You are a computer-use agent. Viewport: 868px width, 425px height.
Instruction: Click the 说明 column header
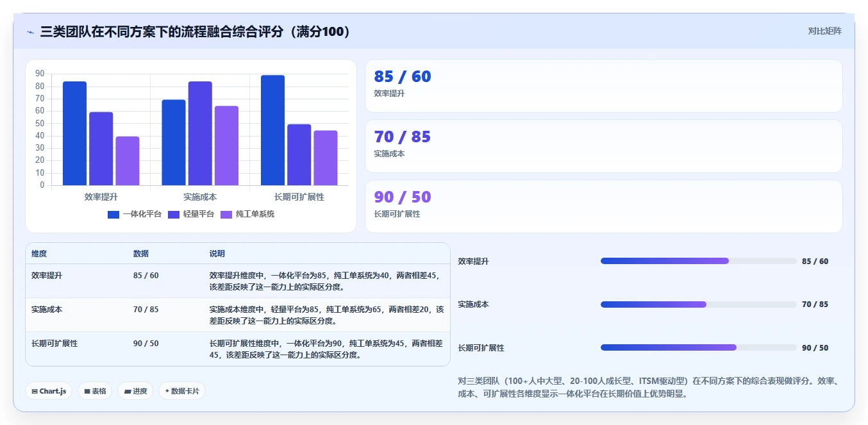(217, 254)
